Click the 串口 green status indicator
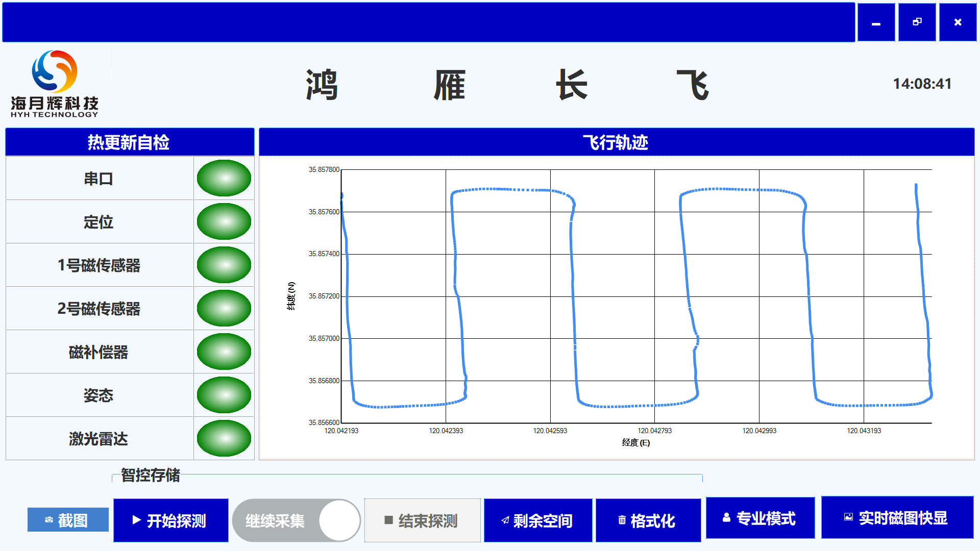The width and height of the screenshot is (980, 551). [224, 178]
